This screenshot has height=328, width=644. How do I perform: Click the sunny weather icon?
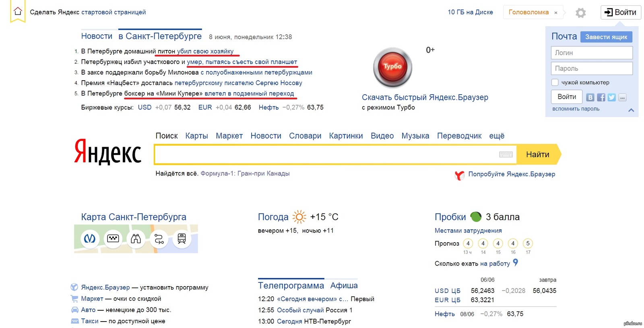[299, 217]
